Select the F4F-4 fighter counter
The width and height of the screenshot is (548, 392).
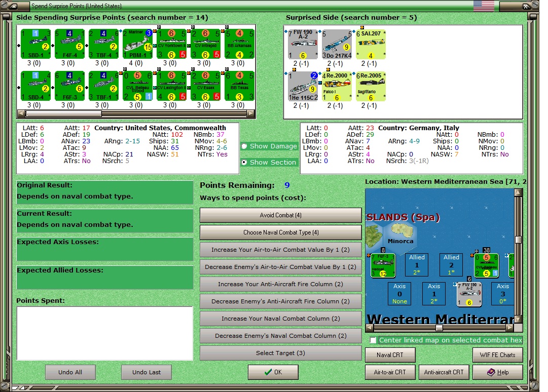pos(69,44)
